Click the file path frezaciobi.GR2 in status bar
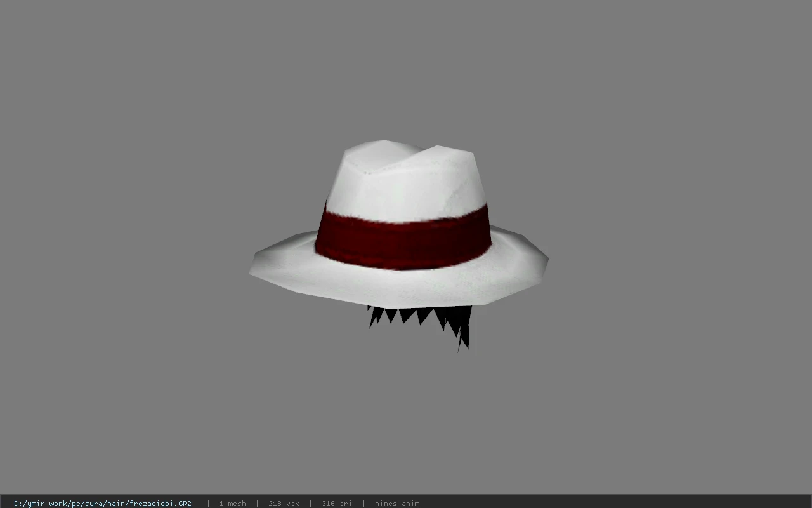 (103, 504)
